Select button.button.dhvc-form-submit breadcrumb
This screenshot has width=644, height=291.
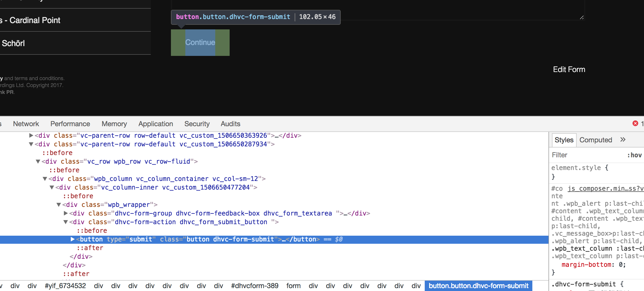point(479,286)
